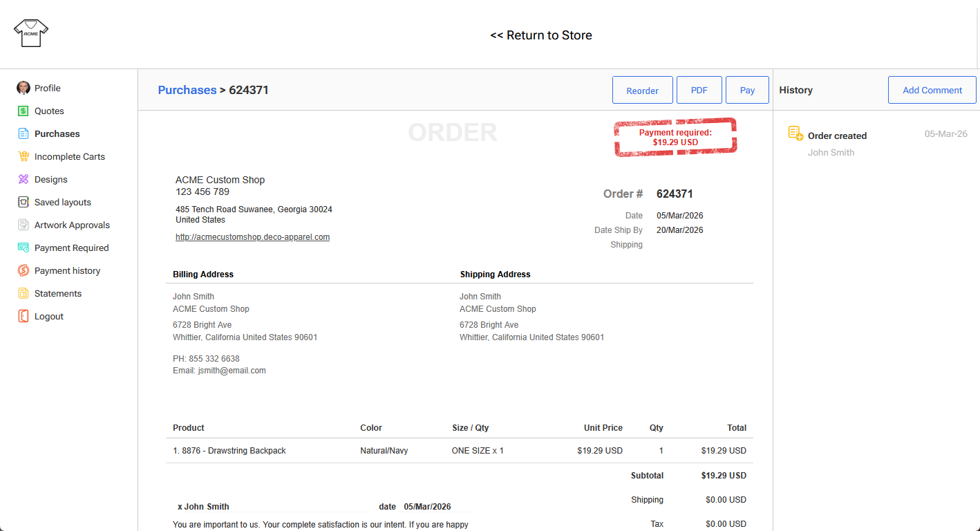Select Logout in sidebar
980x531 pixels.
pyautogui.click(x=49, y=316)
